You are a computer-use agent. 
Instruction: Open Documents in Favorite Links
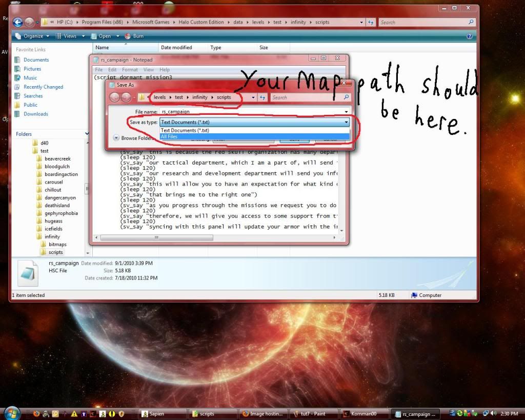(x=36, y=59)
